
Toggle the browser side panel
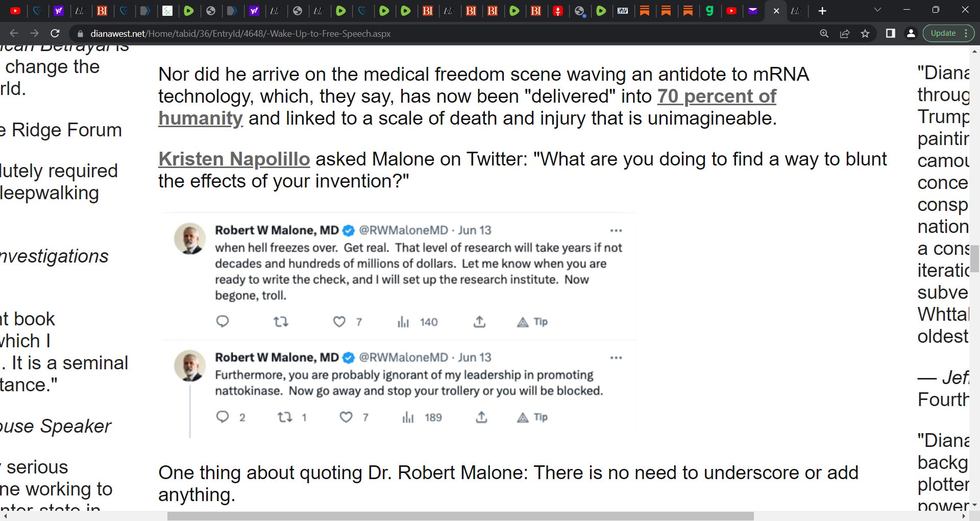pyautogui.click(x=890, y=34)
